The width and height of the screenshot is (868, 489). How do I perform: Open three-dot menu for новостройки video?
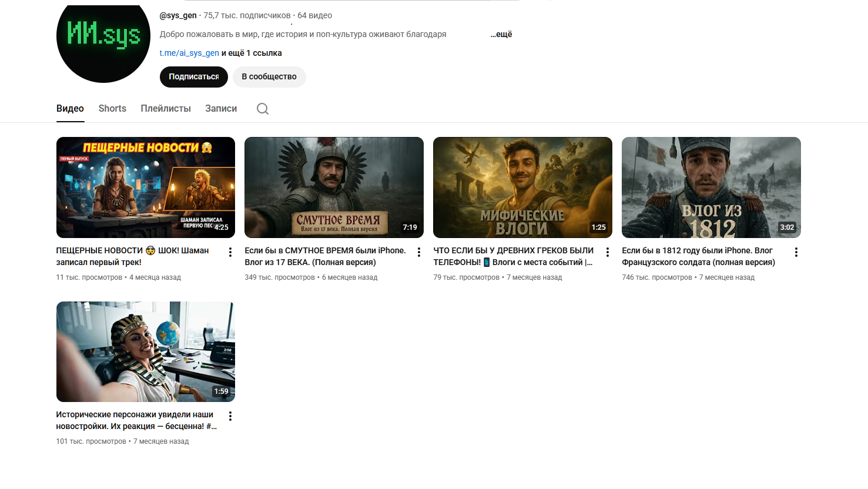[x=230, y=416]
